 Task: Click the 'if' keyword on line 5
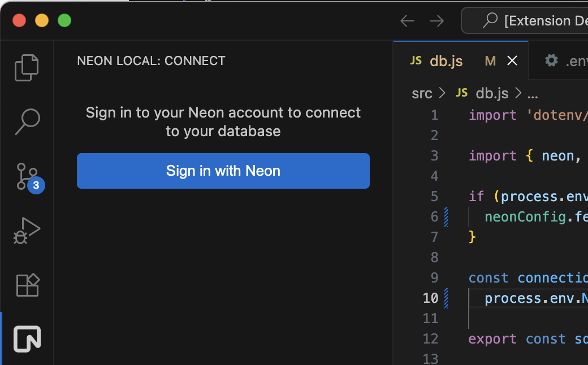click(x=476, y=197)
